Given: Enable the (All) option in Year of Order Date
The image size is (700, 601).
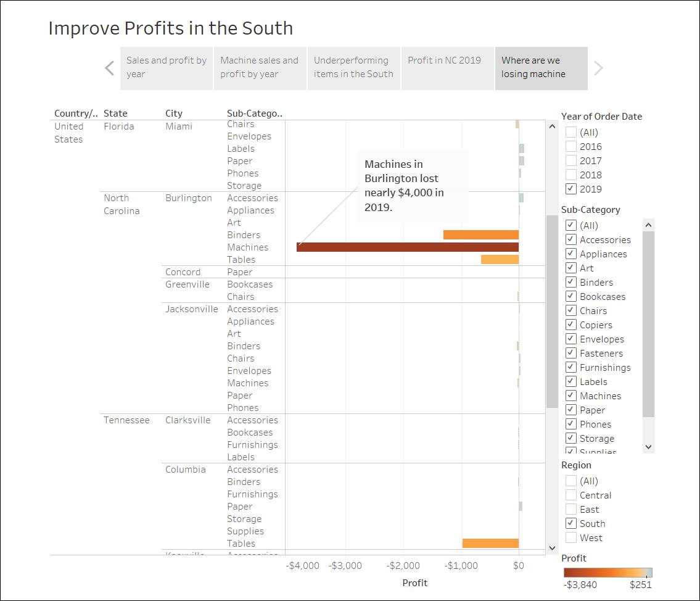Looking at the screenshot, I should (x=570, y=131).
